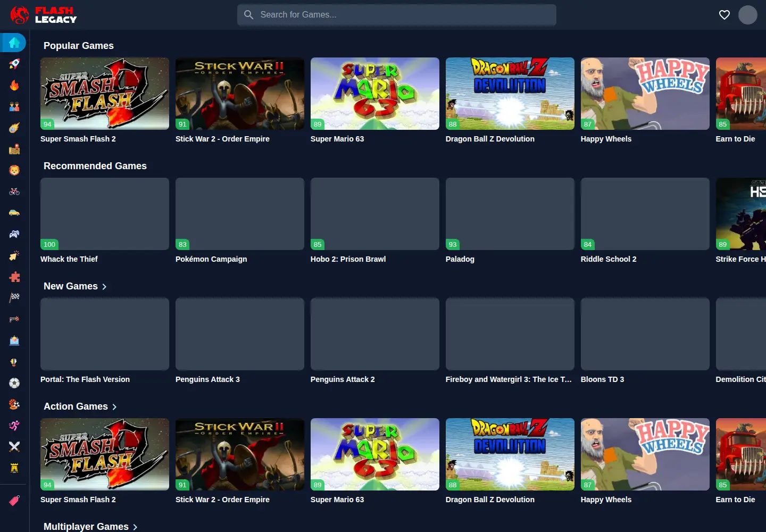
Task: Select the yellow car sidebar icon
Action: pyautogui.click(x=14, y=213)
